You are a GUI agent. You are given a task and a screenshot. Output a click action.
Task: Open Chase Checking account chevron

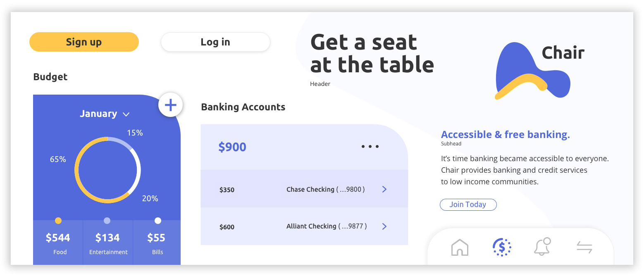[384, 189]
